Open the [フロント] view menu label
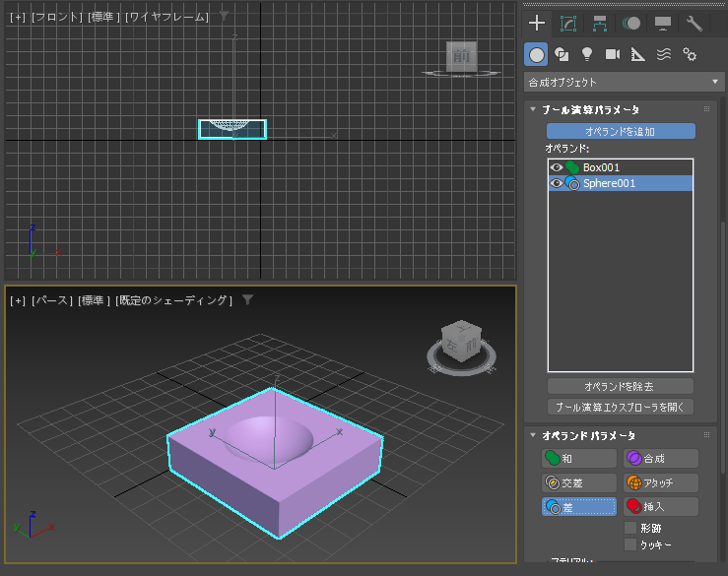 pos(56,17)
